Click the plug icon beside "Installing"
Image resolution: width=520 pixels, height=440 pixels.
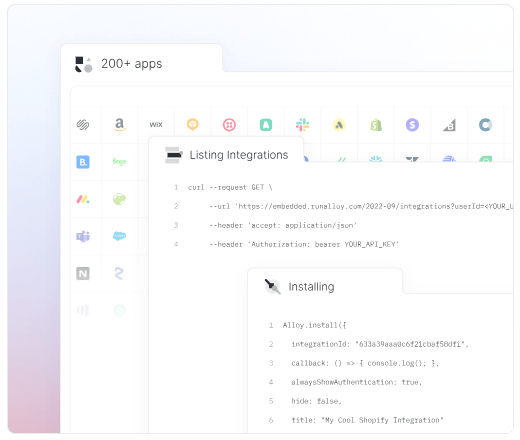point(272,286)
